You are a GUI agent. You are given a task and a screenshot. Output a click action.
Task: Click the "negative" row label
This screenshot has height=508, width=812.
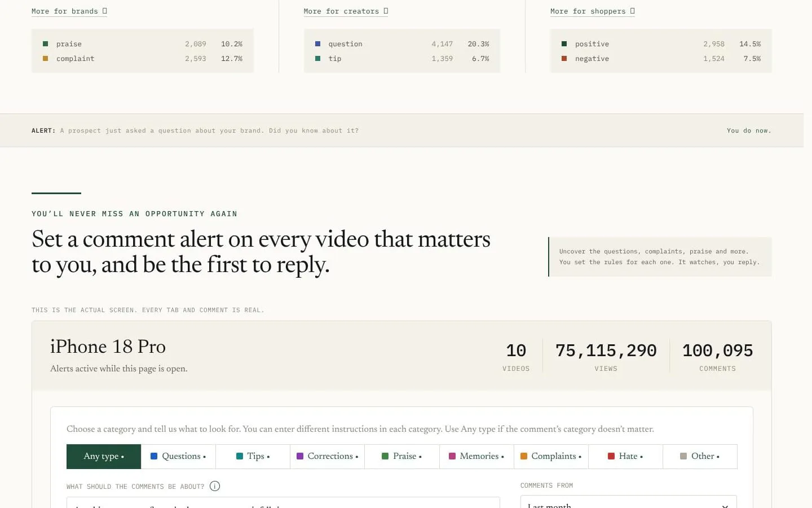[592, 59]
